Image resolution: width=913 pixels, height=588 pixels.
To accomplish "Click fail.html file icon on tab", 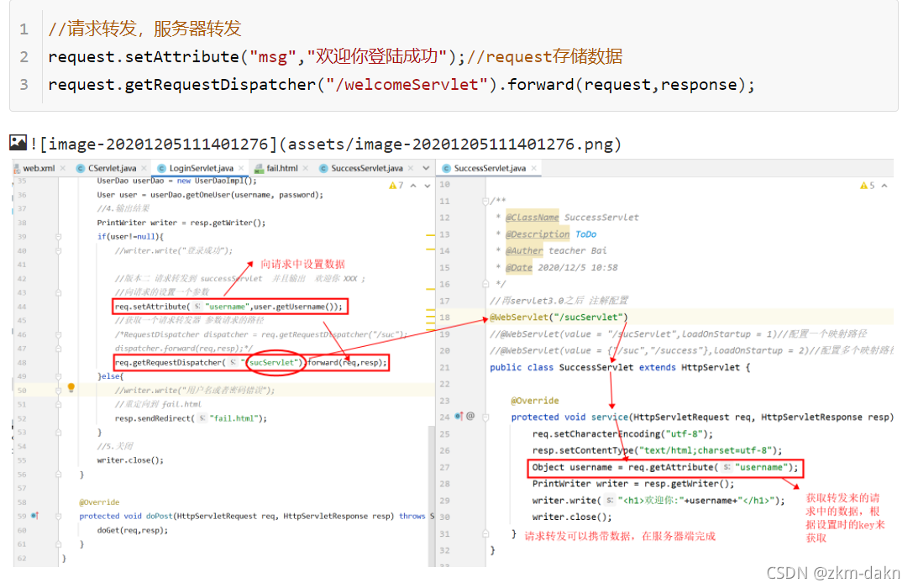I will pyautogui.click(x=259, y=168).
